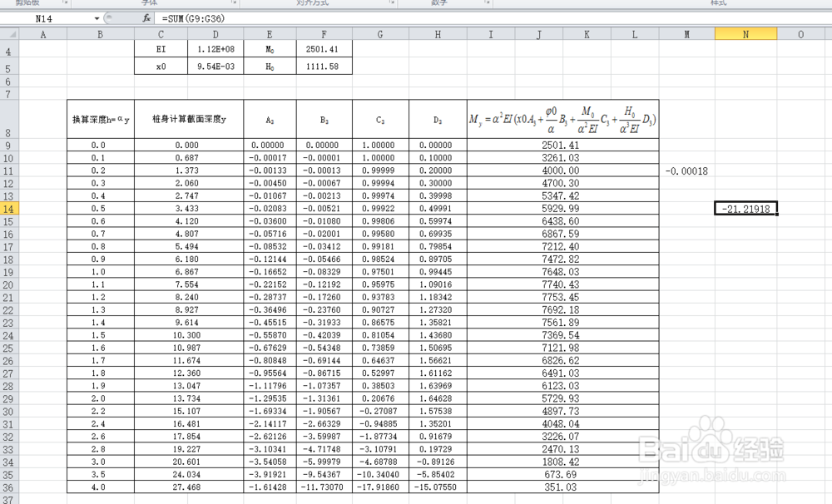Click the cell showing 10.300
Image resolution: width=832 pixels, height=504 pixels.
pyautogui.click(x=189, y=335)
